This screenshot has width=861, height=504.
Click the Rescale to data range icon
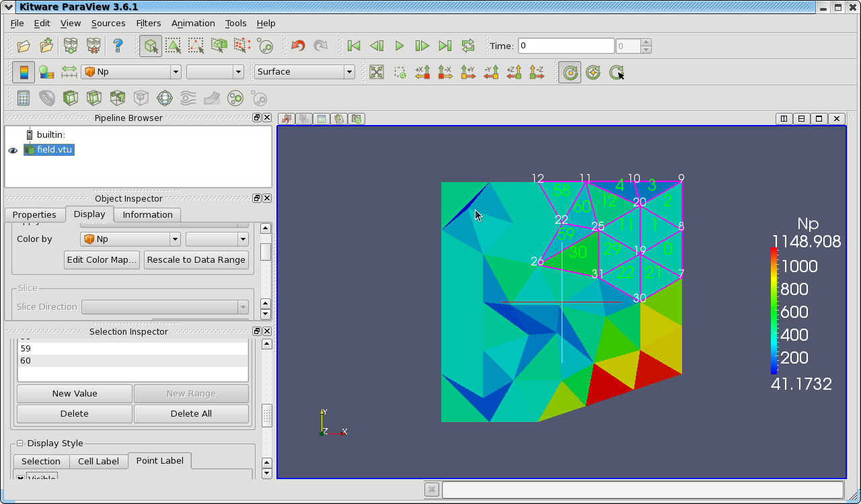click(69, 72)
